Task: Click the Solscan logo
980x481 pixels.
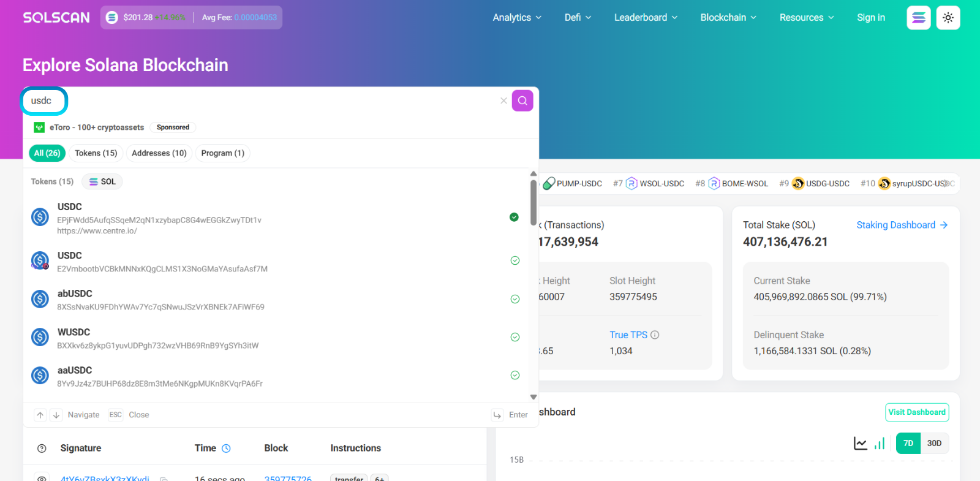Action: pos(56,18)
